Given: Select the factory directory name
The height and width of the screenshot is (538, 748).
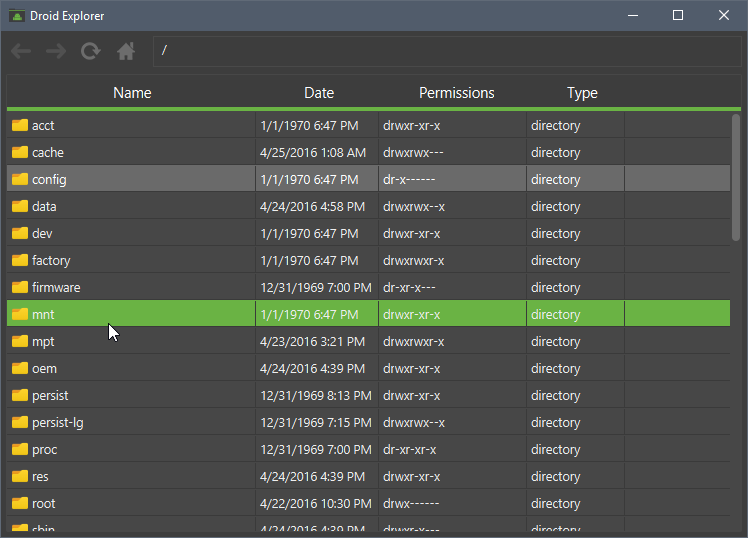Looking at the screenshot, I should coord(51,261).
